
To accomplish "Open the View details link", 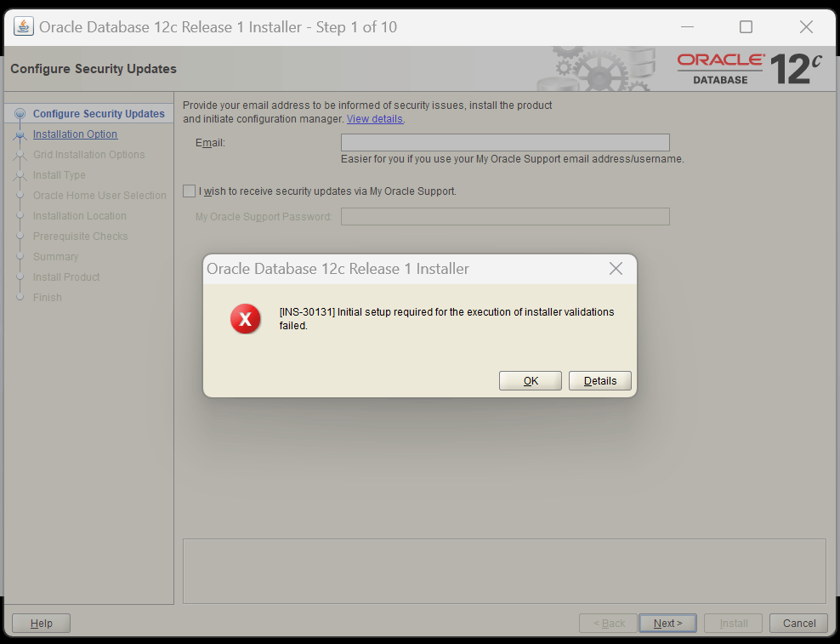I will [x=374, y=119].
